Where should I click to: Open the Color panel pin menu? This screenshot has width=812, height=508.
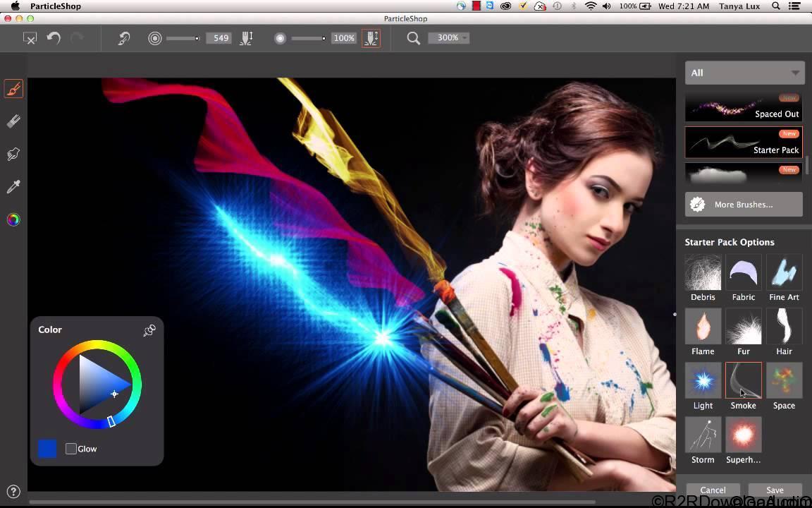click(x=149, y=329)
